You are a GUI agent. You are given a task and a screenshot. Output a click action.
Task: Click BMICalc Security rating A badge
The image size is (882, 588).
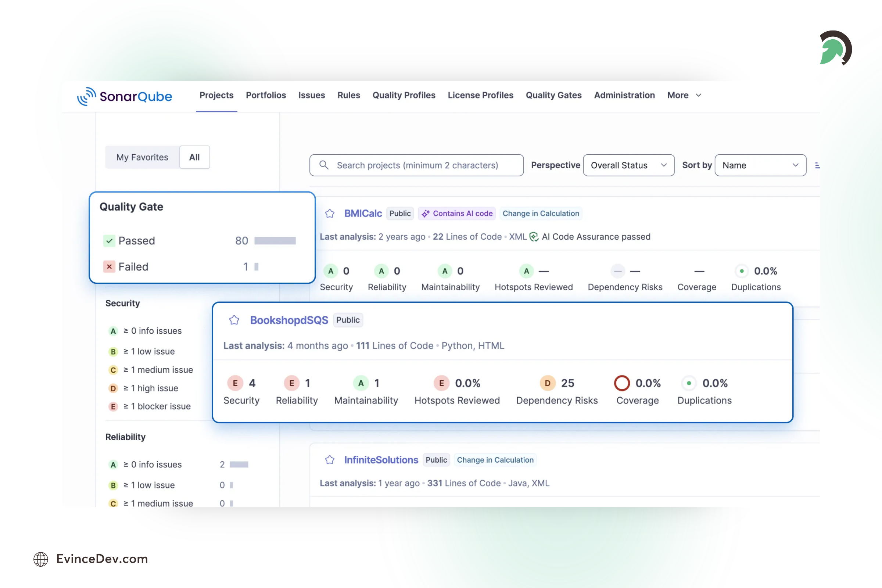331,271
